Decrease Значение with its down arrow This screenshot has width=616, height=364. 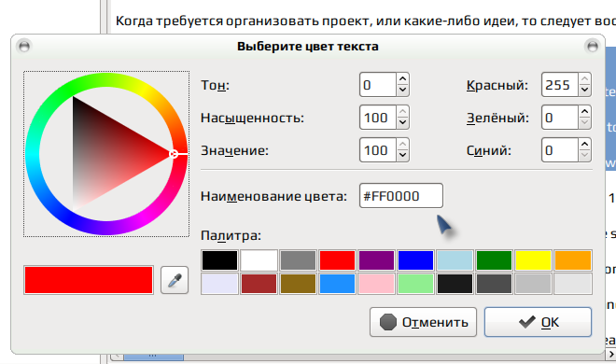point(402,155)
